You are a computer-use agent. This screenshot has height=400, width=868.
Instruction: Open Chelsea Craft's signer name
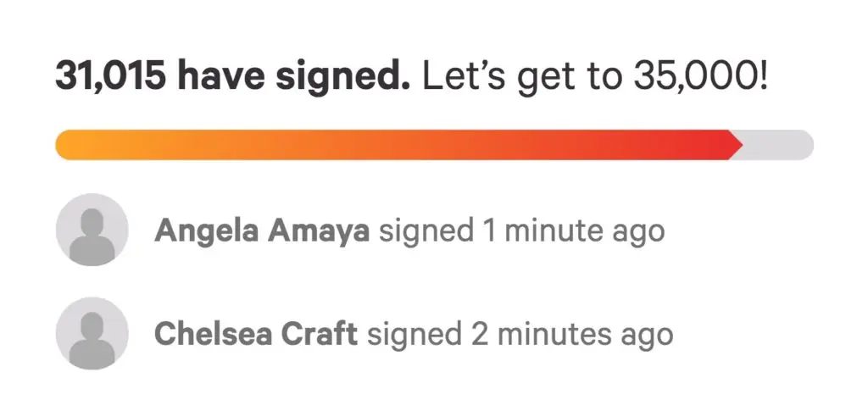tap(255, 335)
